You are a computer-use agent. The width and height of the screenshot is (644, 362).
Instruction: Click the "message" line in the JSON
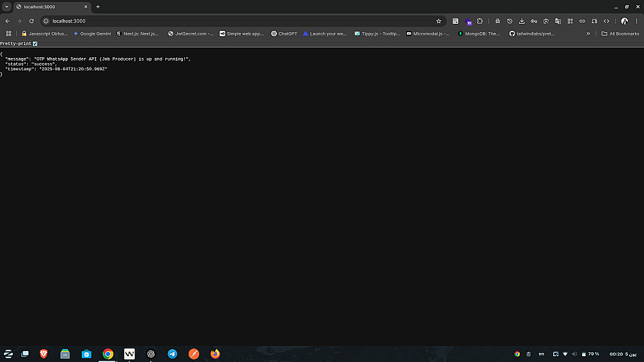[x=98, y=59]
